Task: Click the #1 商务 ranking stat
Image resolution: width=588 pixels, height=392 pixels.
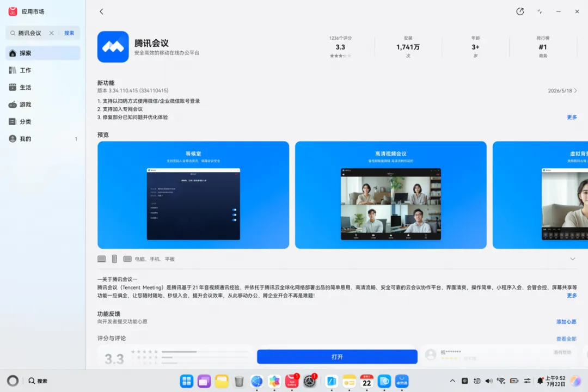Action: pos(543,47)
